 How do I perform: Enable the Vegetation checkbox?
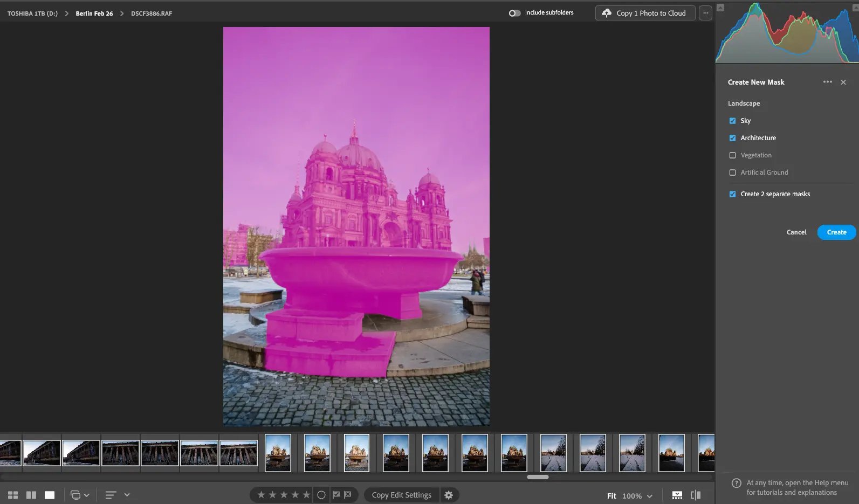732,155
